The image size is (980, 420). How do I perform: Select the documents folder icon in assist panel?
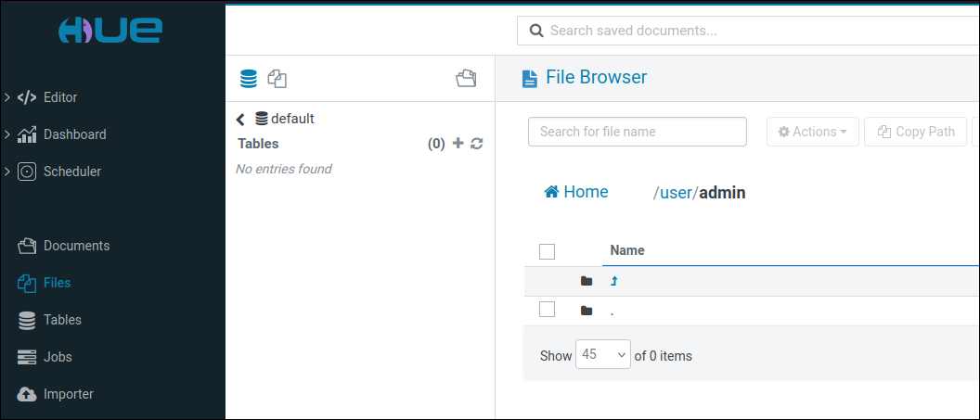point(466,79)
